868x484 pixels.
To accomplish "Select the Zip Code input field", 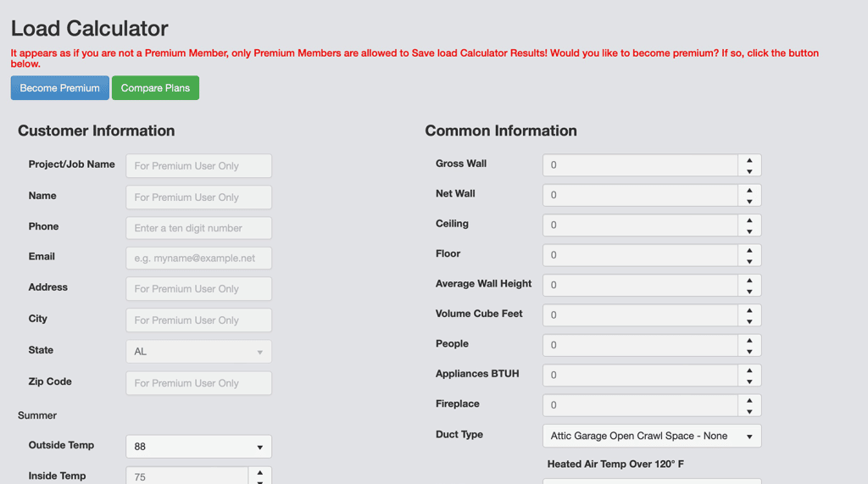I will pos(198,383).
